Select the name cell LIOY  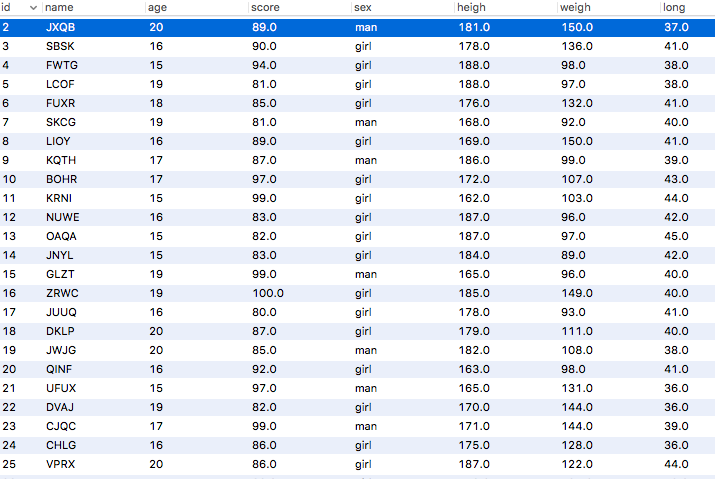58,141
